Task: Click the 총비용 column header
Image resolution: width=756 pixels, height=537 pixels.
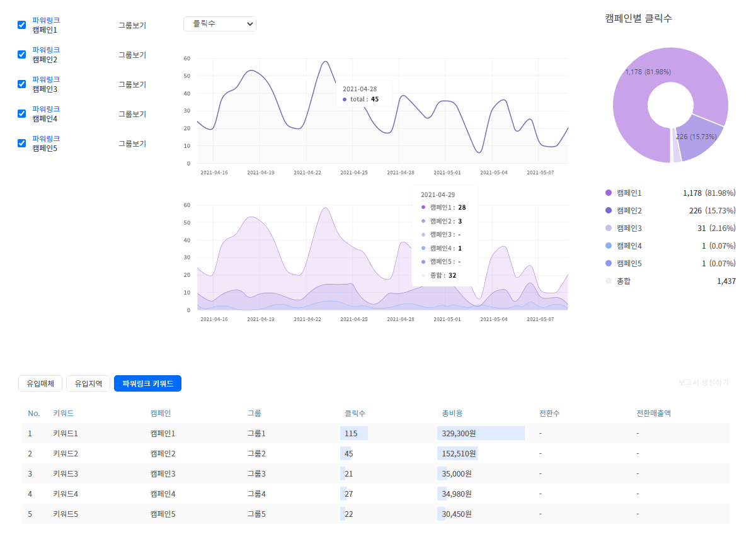Action: tap(452, 414)
